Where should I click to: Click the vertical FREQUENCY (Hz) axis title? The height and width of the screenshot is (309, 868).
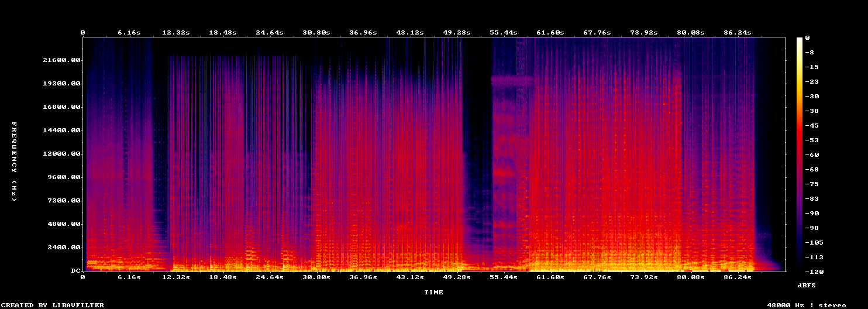pyautogui.click(x=13, y=162)
